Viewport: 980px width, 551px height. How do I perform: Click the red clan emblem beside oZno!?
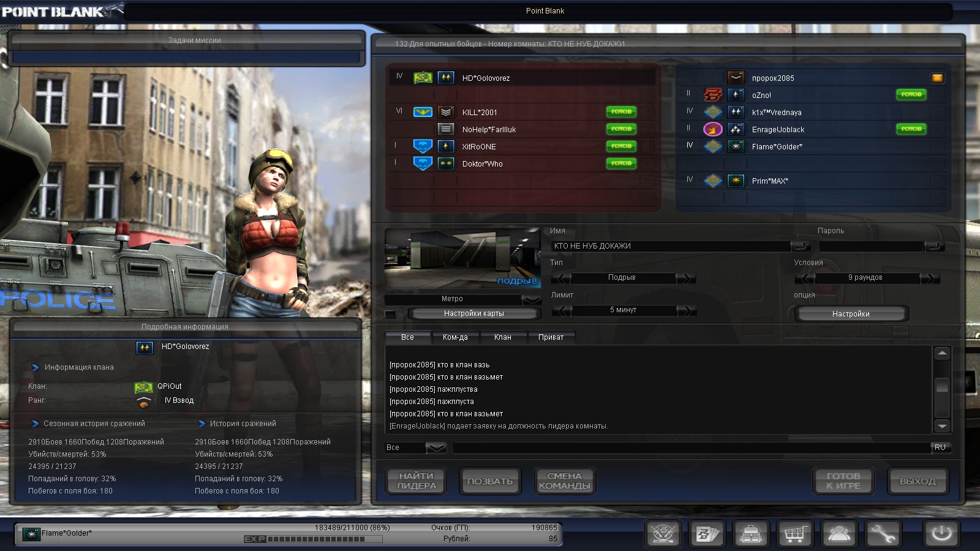(713, 95)
